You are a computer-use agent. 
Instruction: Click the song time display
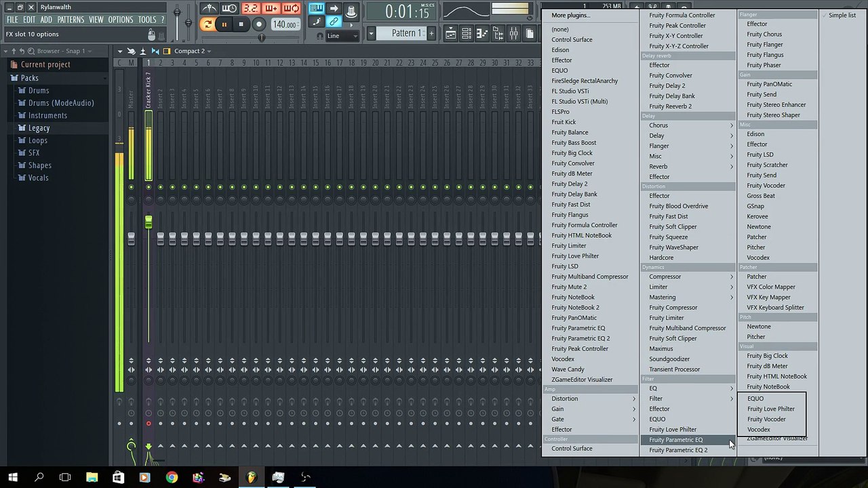coord(407,12)
